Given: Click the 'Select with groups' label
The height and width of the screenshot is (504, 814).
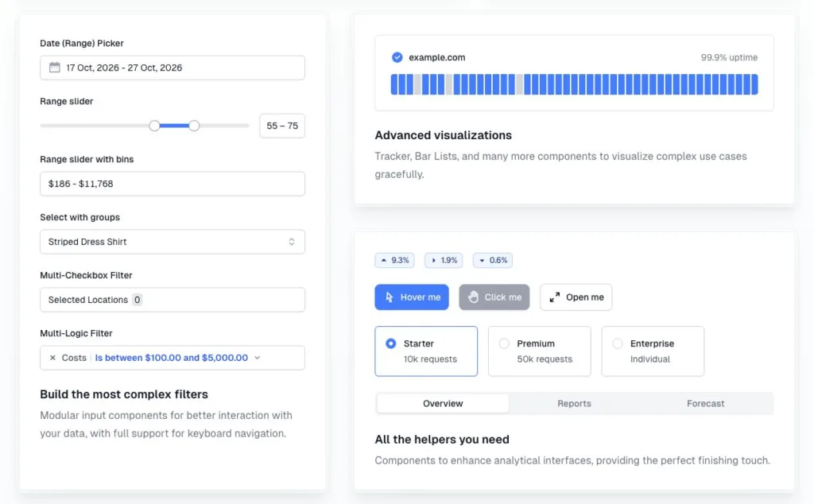Looking at the screenshot, I should (80, 217).
